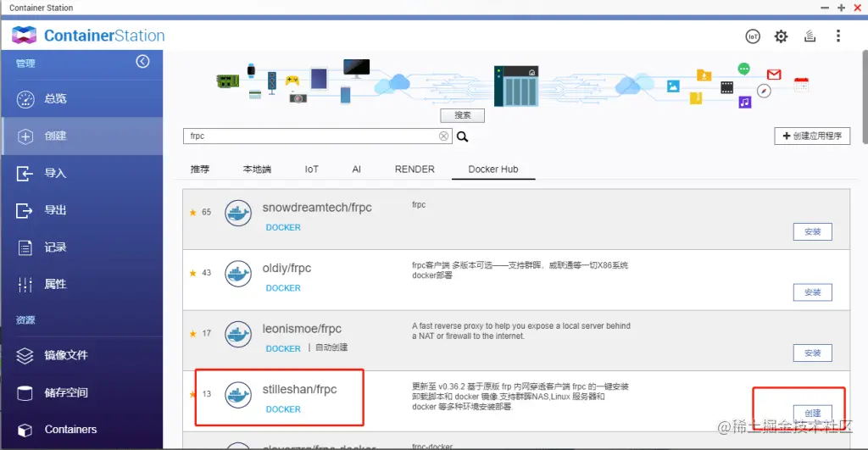Image resolution: width=868 pixels, height=450 pixels.
Task: Click DOCKER label under leonismoe/frpc
Action: tap(283, 348)
